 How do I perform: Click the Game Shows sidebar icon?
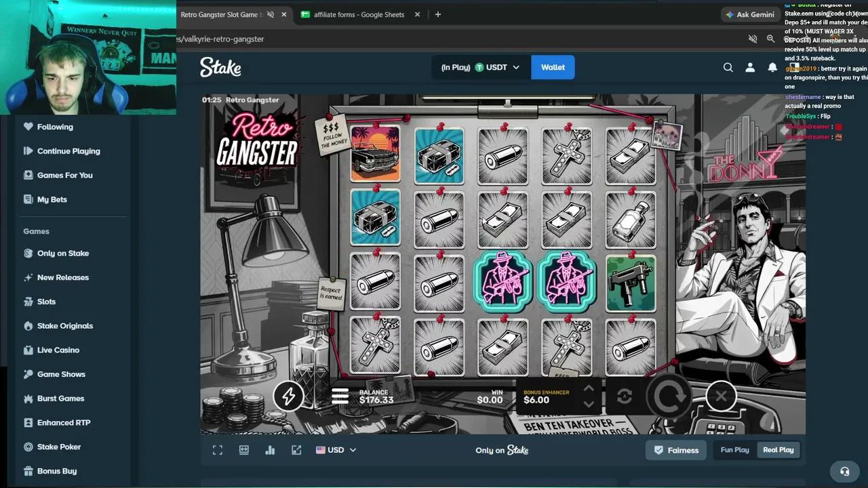tap(28, 374)
